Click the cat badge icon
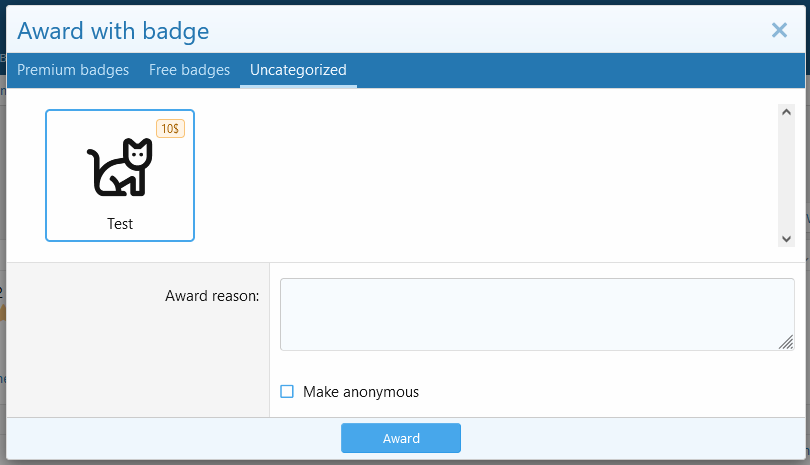 [x=120, y=168]
